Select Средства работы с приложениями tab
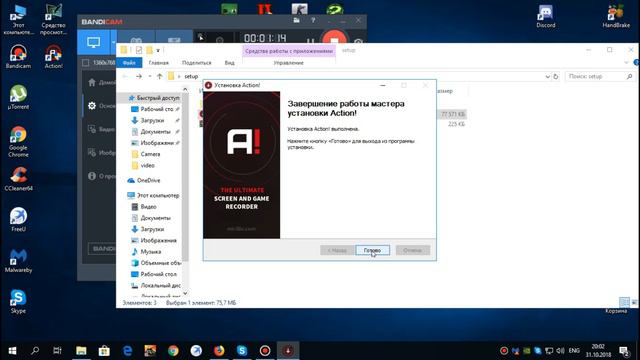 click(289, 51)
